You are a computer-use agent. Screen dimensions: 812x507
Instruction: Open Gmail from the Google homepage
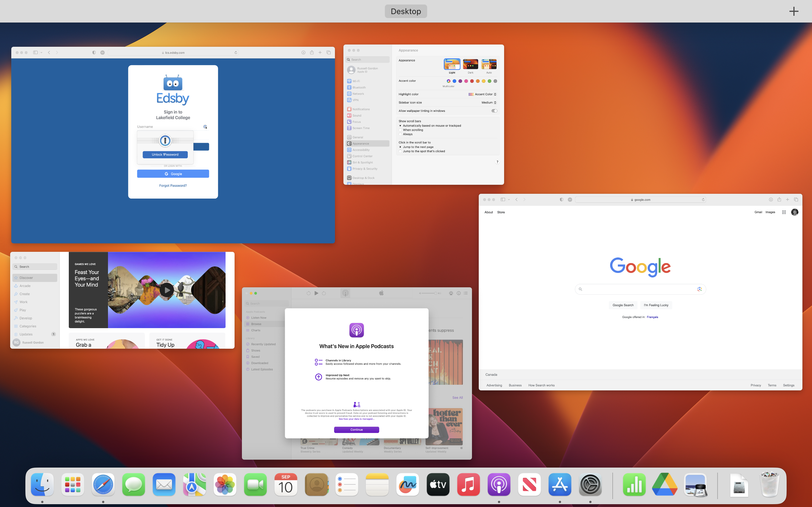click(x=758, y=212)
